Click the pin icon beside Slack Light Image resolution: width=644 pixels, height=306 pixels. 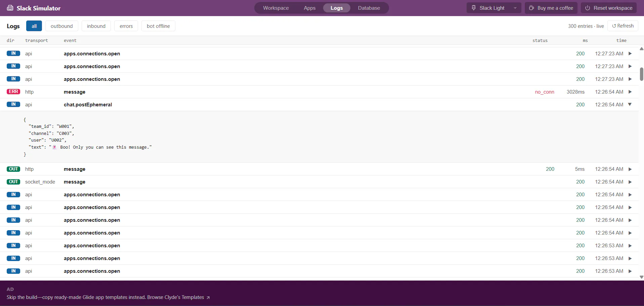(x=474, y=8)
